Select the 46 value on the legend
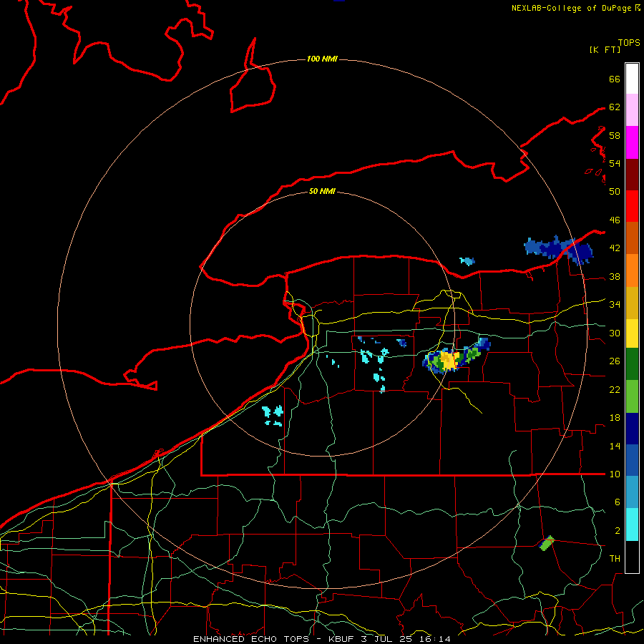644x644 pixels. pyautogui.click(x=615, y=220)
